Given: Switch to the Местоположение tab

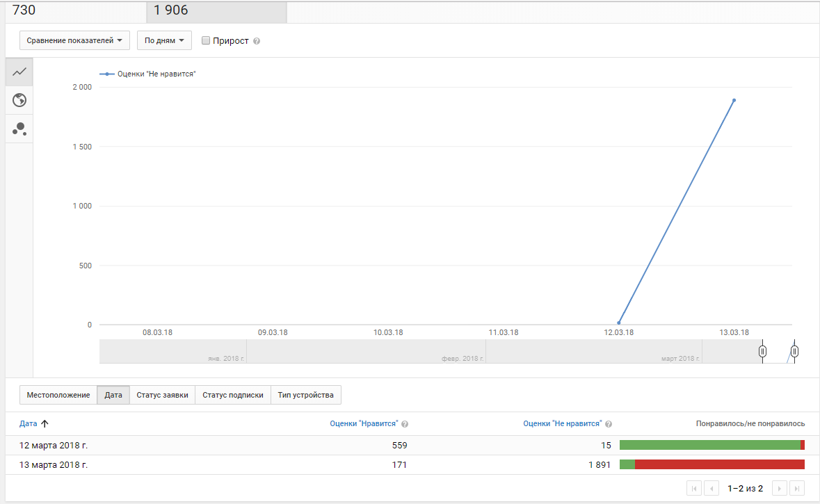Looking at the screenshot, I should click(58, 395).
